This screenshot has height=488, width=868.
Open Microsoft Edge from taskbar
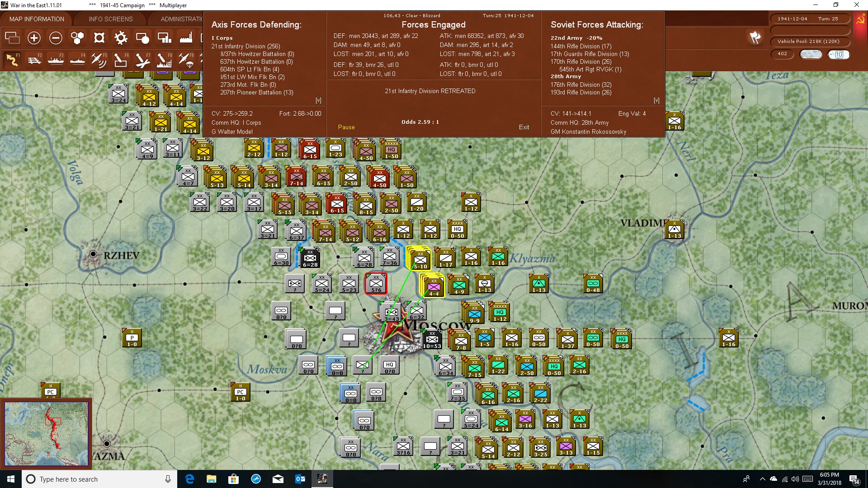[189, 479]
